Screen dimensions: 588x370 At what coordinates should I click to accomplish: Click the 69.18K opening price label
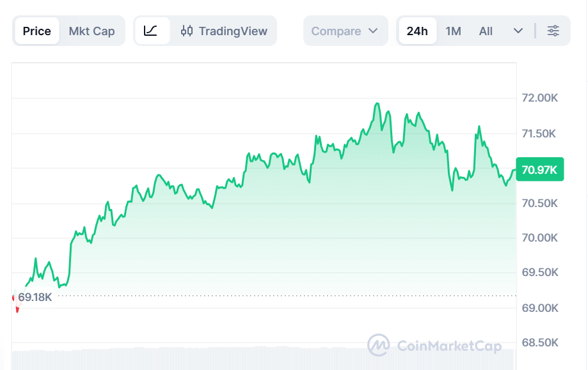35,297
